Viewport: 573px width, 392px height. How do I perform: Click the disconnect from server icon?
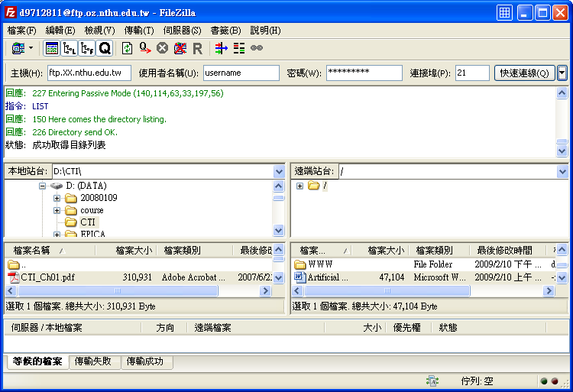coord(180,48)
